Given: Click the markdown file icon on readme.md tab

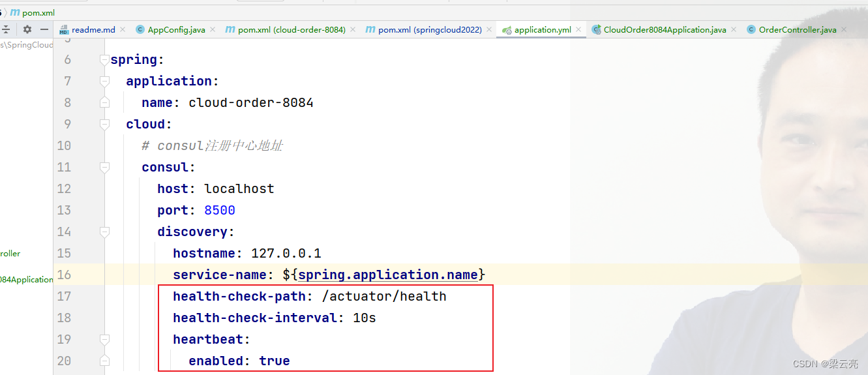Looking at the screenshot, I should coord(64,30).
